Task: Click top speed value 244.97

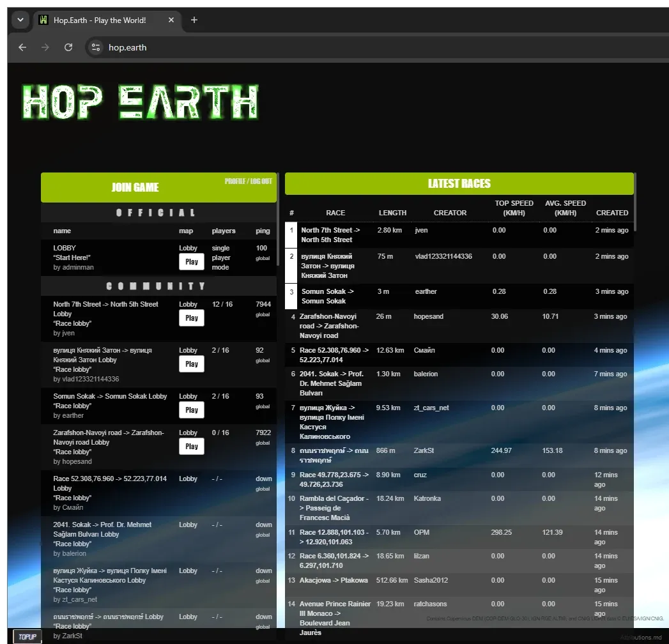Action: click(x=502, y=451)
